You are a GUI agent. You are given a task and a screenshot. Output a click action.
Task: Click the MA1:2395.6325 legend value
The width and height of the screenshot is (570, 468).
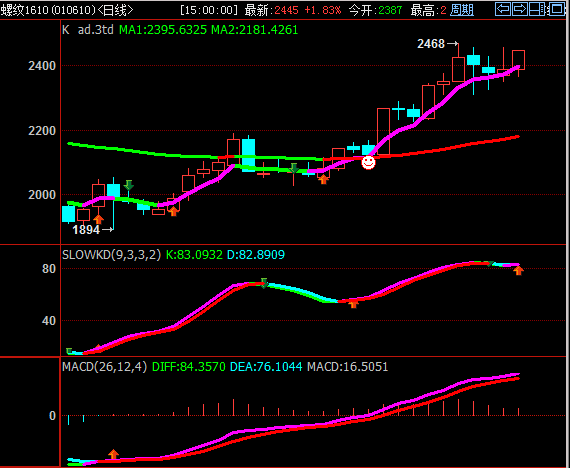(163, 30)
